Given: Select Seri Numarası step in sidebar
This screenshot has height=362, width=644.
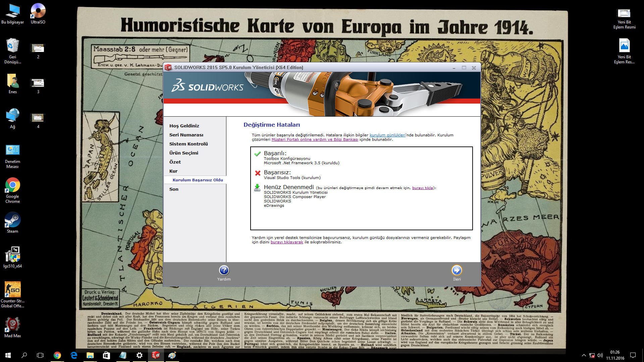Looking at the screenshot, I should coord(186,135).
